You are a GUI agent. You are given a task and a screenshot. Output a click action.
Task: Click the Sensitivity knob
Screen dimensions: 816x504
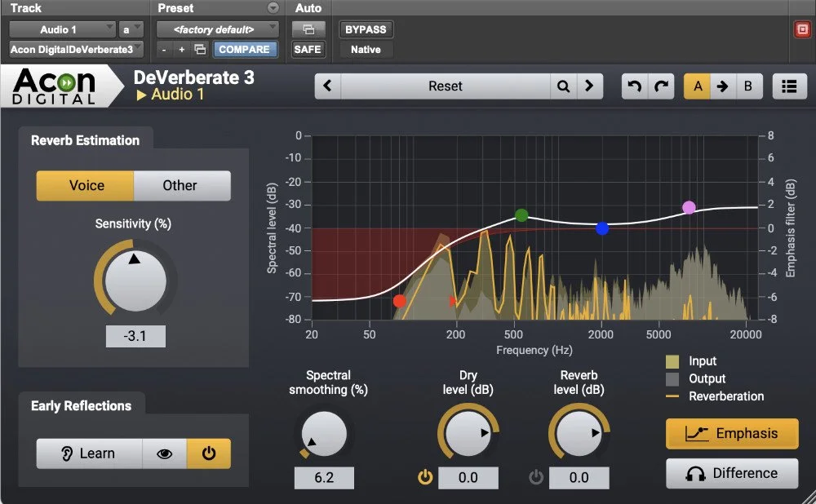pyautogui.click(x=135, y=281)
